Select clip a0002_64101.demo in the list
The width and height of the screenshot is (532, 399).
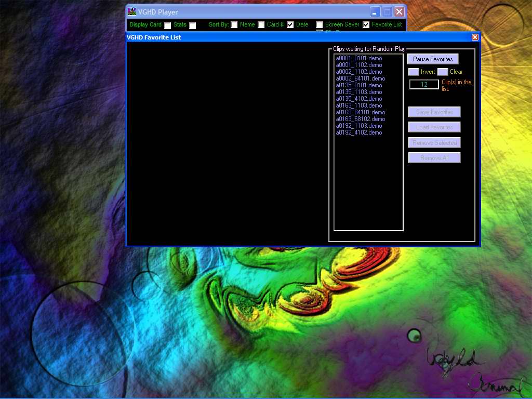tap(361, 78)
